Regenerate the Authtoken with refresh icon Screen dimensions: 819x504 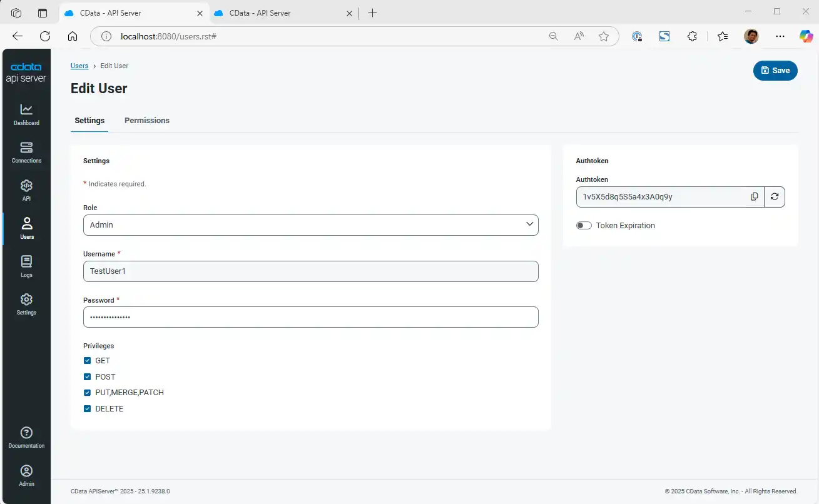click(x=775, y=196)
